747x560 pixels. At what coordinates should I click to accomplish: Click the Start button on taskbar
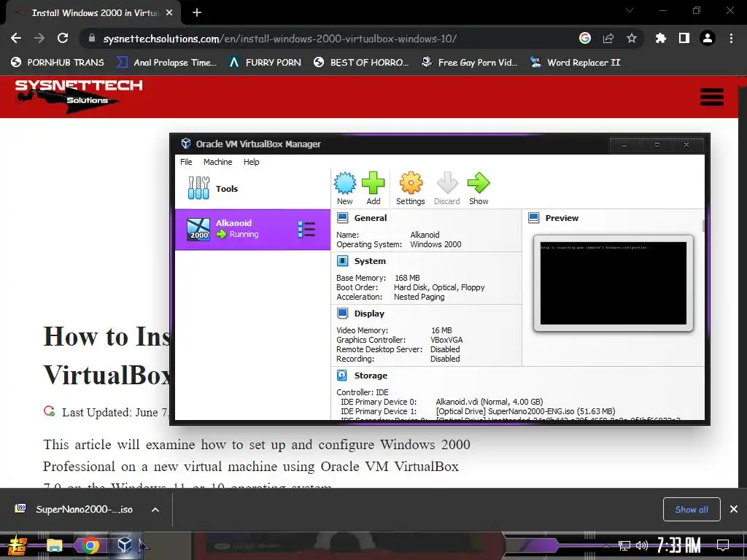click(x=17, y=545)
